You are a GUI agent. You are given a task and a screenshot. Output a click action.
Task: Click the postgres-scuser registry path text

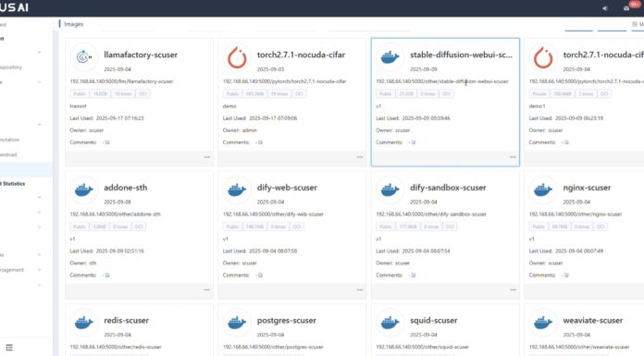pos(273,347)
